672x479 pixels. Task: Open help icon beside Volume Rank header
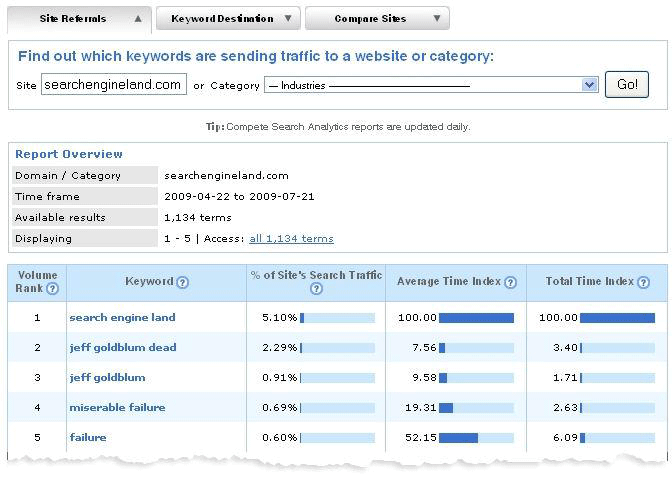point(52,288)
